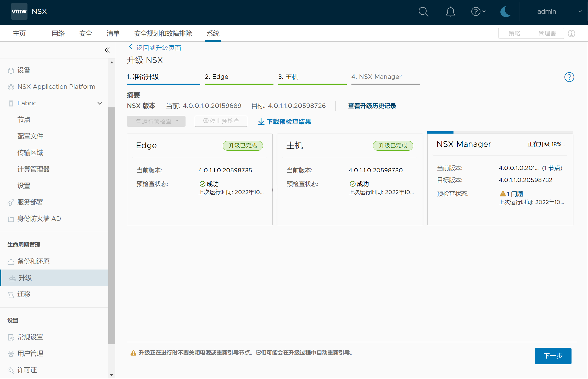Open 许可证

(x=27, y=370)
